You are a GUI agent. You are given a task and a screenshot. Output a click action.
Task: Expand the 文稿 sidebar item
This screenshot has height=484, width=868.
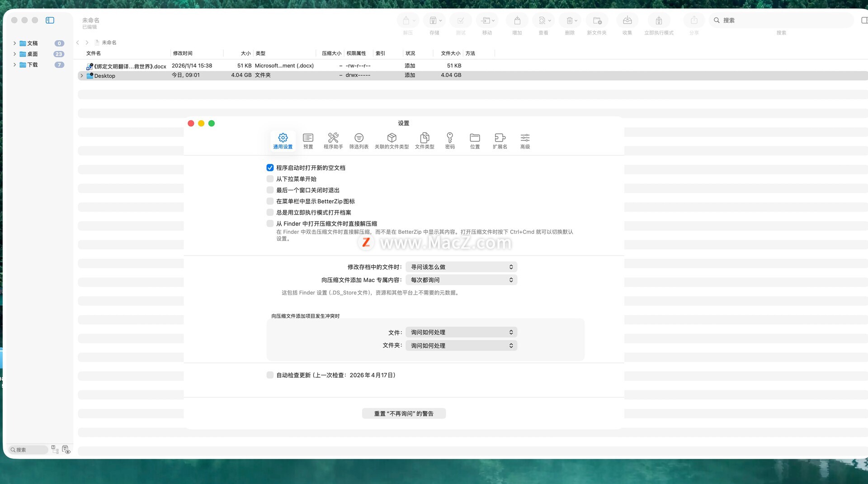14,43
